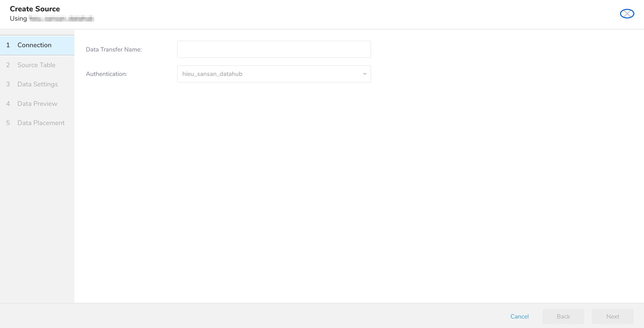The image size is (644, 328).
Task: Click step number 3 in sidebar
Action: point(8,84)
